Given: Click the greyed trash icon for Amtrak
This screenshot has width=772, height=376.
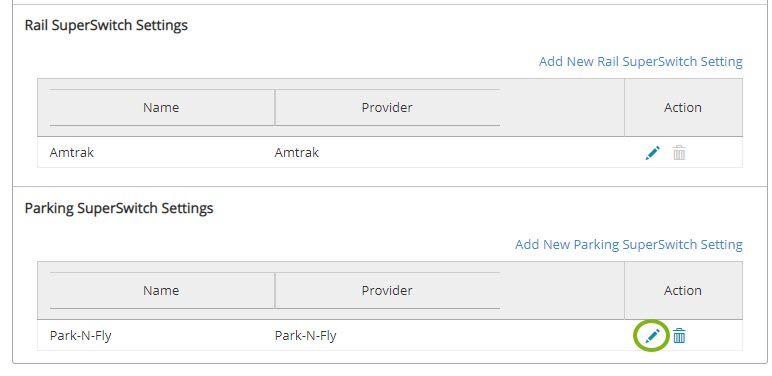Looking at the screenshot, I should [x=679, y=153].
